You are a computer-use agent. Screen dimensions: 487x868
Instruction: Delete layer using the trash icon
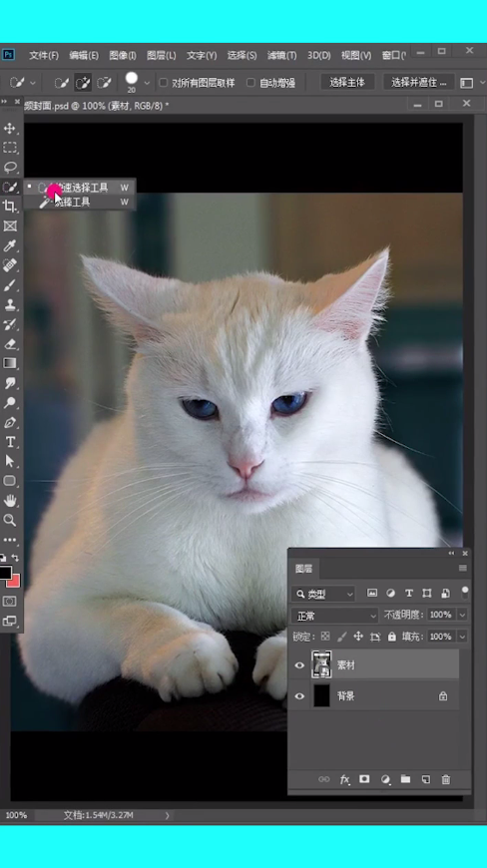pos(446,779)
